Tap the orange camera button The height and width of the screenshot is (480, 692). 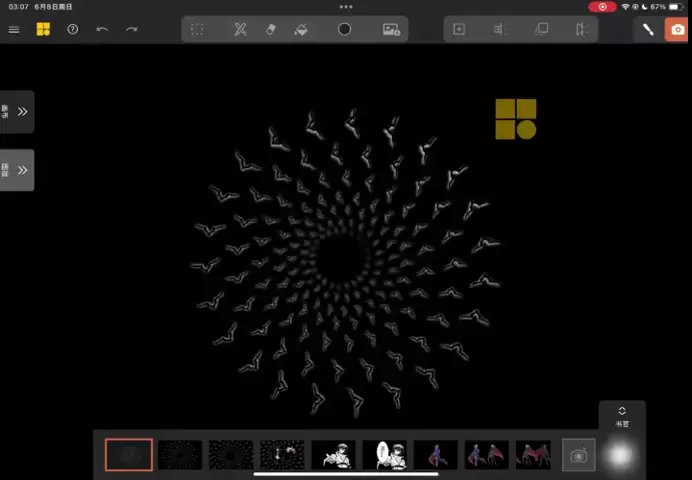pos(677,30)
